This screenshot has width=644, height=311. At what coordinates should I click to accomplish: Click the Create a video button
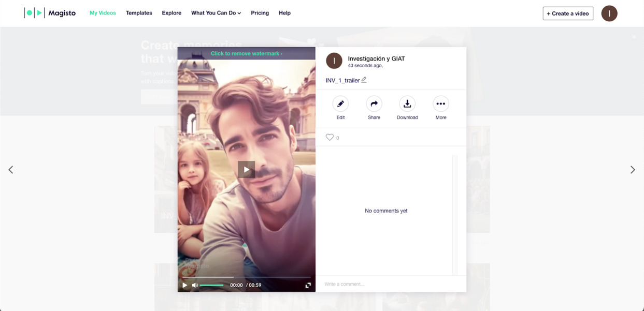pyautogui.click(x=568, y=13)
